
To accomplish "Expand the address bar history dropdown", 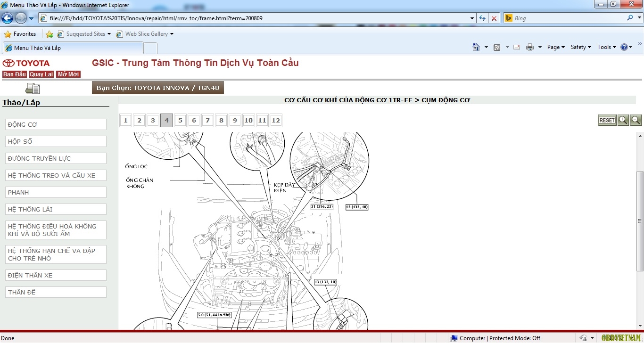I will pos(472,18).
